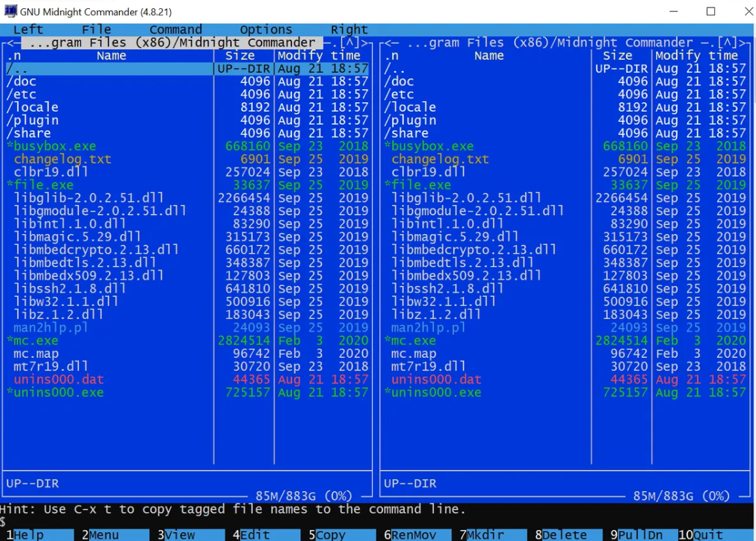
Task: Select the /.. parent directory row in left panel
Action: click(188, 69)
